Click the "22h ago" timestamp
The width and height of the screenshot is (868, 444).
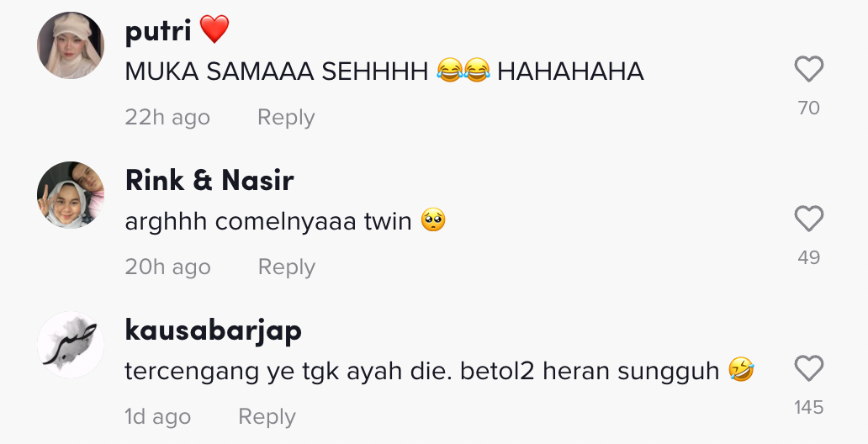[167, 118]
